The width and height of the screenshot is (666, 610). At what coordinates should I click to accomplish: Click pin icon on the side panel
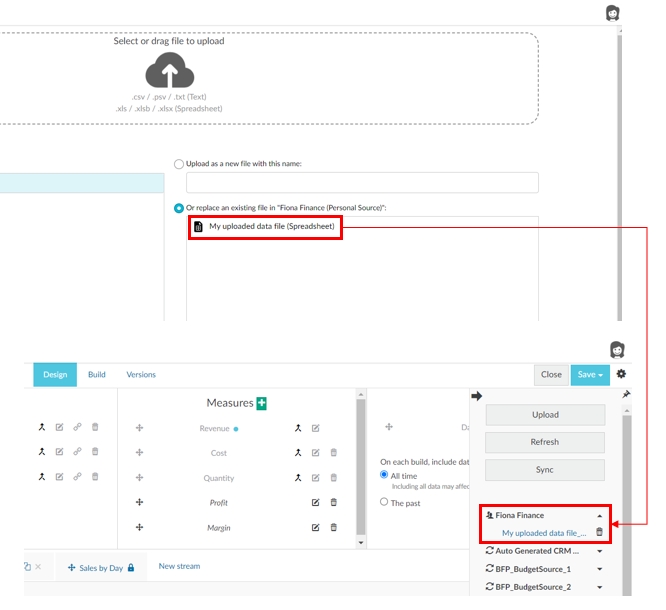pos(626,395)
